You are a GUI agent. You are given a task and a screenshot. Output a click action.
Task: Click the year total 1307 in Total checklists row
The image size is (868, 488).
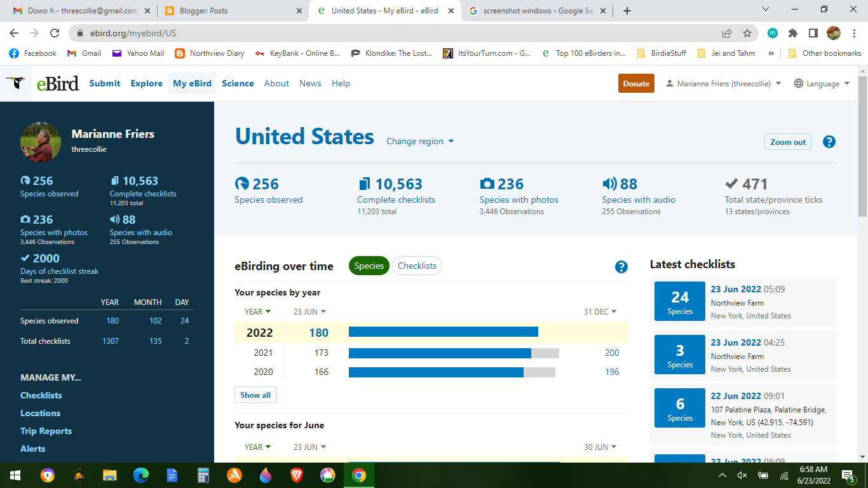click(x=111, y=341)
